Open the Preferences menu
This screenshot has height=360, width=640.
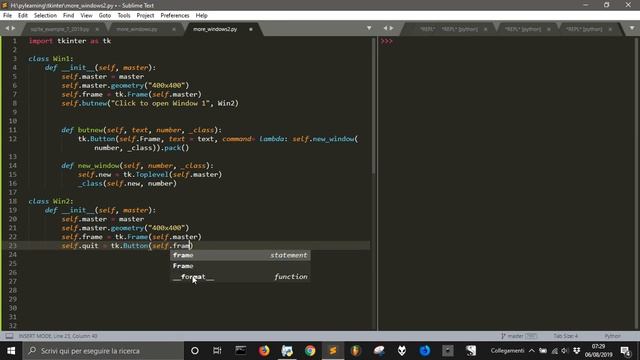click(x=175, y=16)
